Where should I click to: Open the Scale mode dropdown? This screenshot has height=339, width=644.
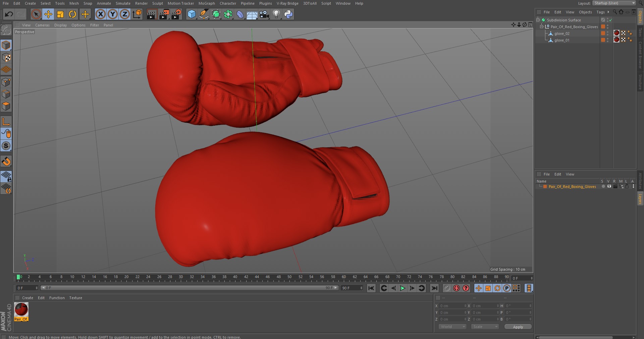pyautogui.click(x=485, y=327)
